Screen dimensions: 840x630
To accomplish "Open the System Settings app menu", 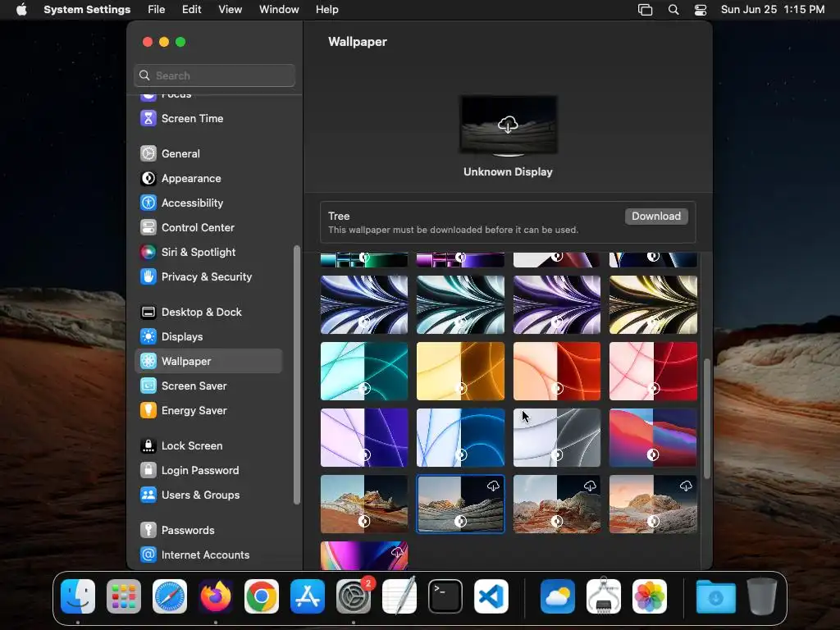I will coord(87,10).
